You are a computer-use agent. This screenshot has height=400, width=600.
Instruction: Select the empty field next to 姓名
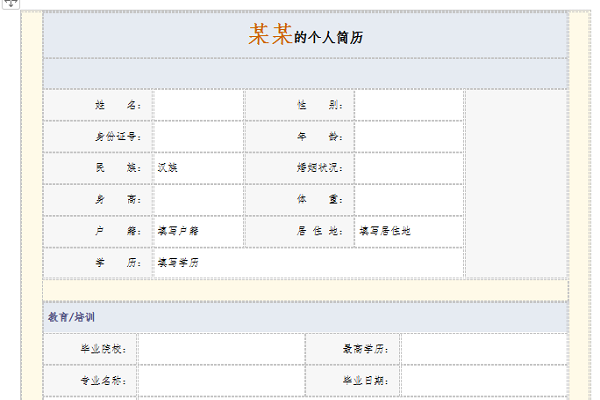[x=198, y=105]
